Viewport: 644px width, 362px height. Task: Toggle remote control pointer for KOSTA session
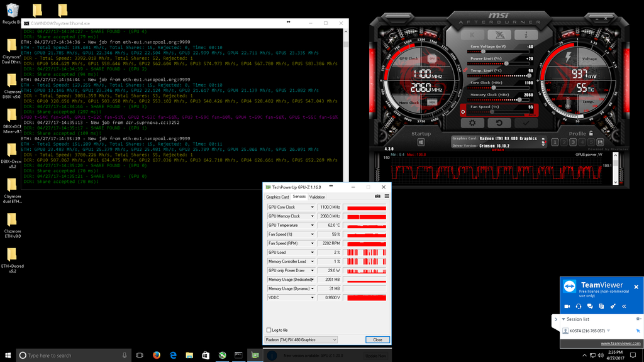tap(638, 331)
